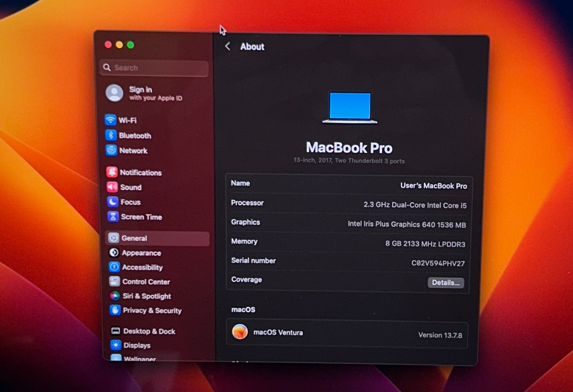Open Privacy & Security hand icon

coord(115,310)
